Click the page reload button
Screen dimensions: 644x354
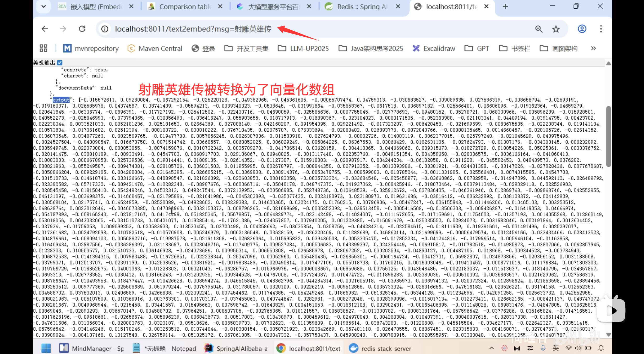pyautogui.click(x=82, y=29)
